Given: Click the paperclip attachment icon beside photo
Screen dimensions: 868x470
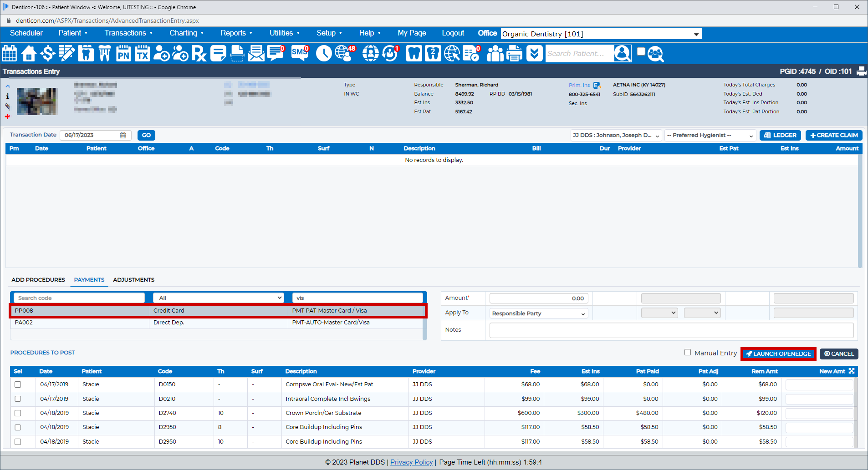Looking at the screenshot, I should [7, 106].
